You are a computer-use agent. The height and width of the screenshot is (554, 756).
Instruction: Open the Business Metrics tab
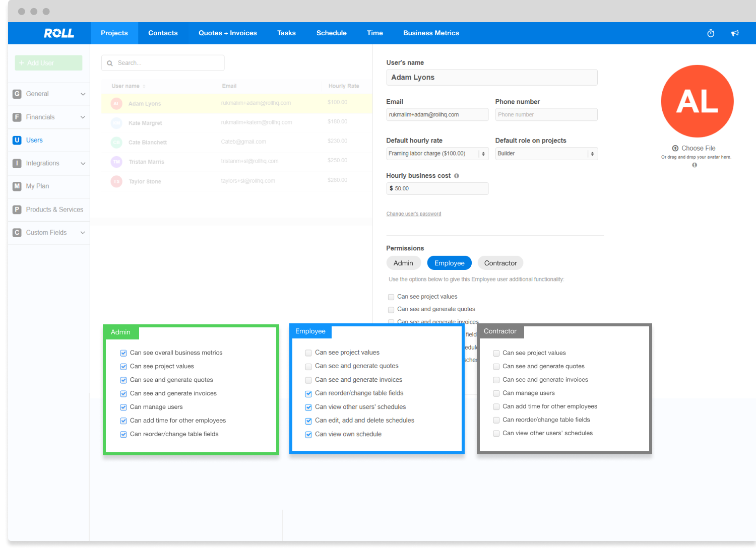click(431, 33)
